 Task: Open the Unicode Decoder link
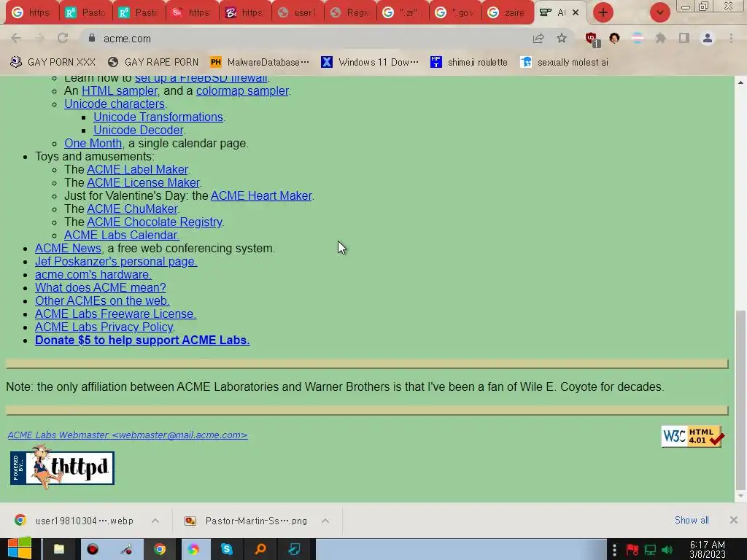click(x=138, y=130)
